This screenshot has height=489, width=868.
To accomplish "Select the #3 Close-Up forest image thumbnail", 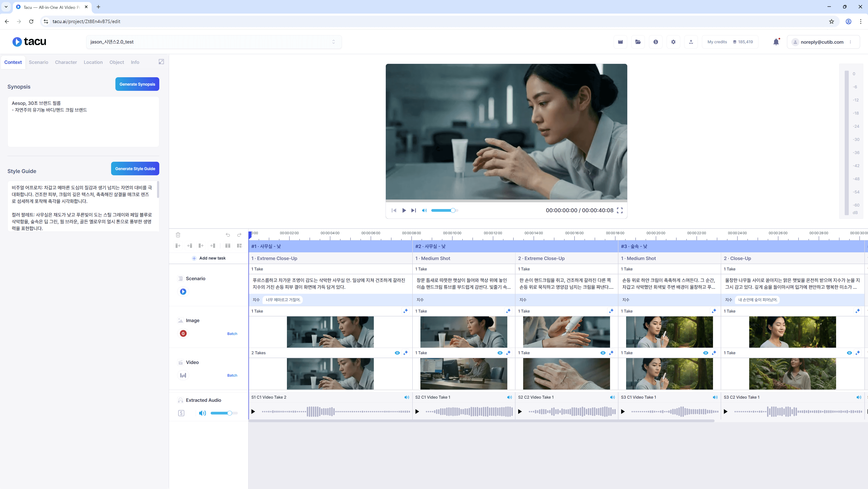I will tap(792, 332).
